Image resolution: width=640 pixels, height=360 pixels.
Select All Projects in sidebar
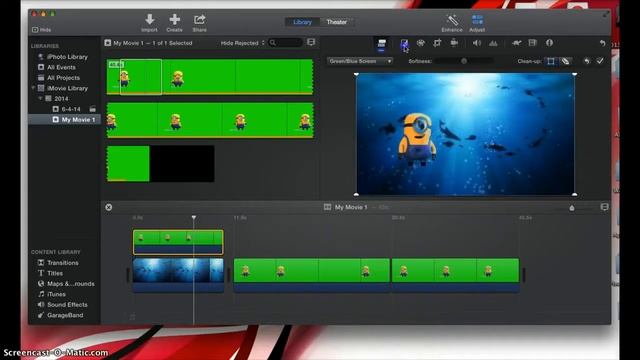64,78
